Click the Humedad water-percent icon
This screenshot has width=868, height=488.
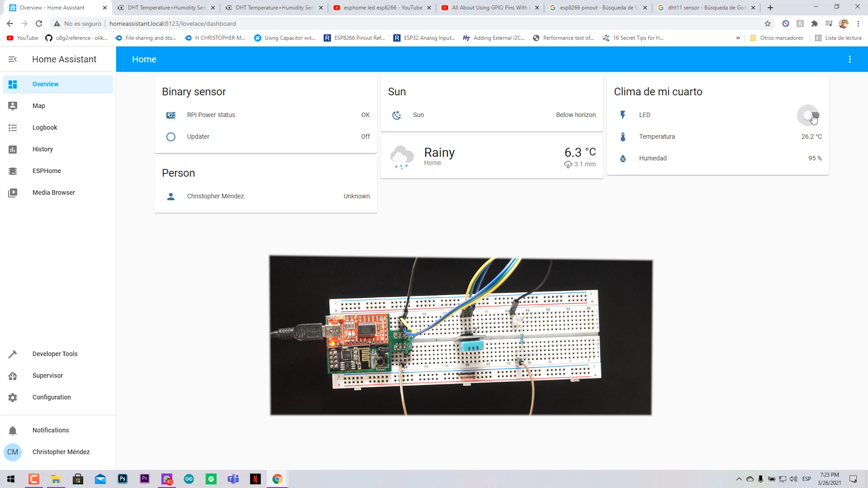pos(623,158)
